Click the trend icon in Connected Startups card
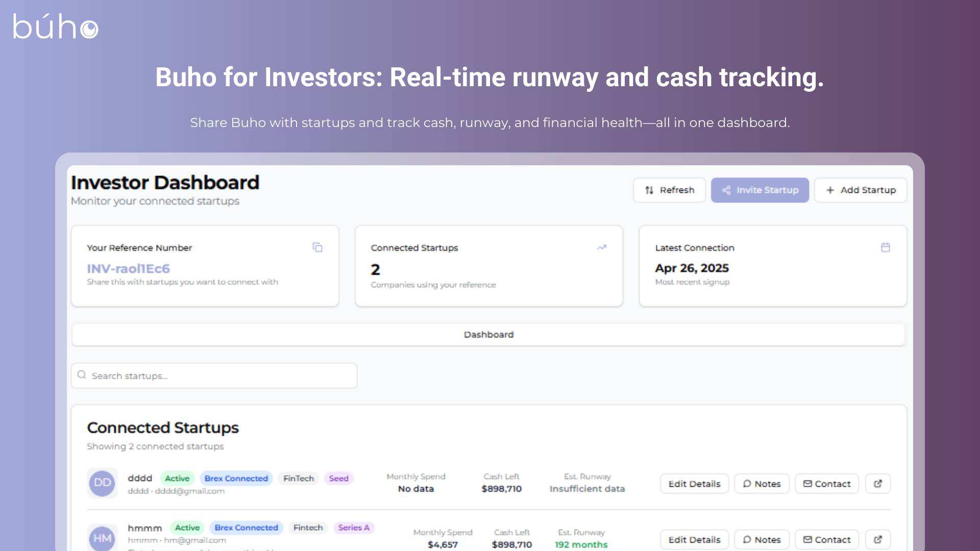The width and height of the screenshot is (980, 551). pyautogui.click(x=602, y=247)
